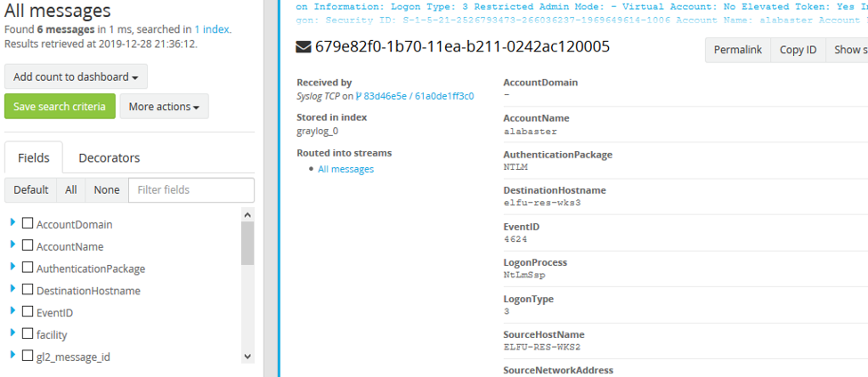Open the Permalink for this message

click(737, 50)
